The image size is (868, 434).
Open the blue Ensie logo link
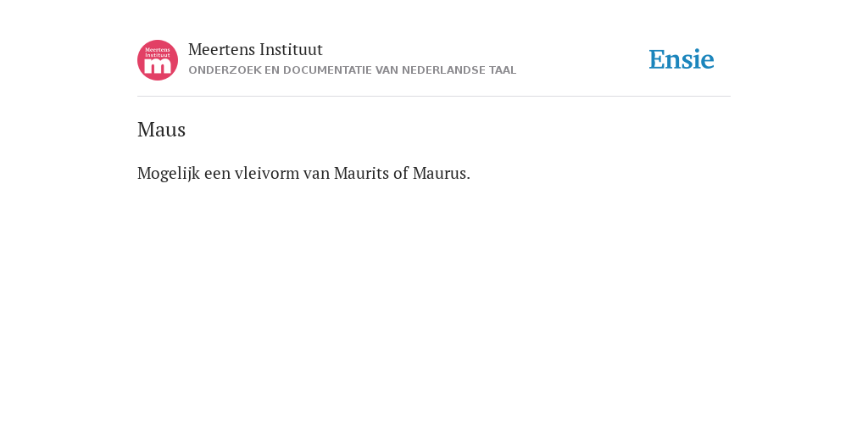coord(682,59)
